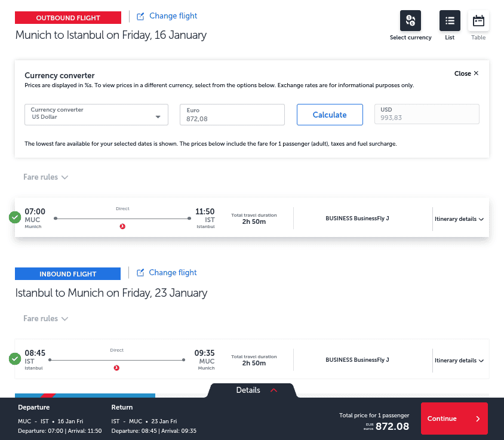Click inbound Change flight edit icon

click(140, 273)
